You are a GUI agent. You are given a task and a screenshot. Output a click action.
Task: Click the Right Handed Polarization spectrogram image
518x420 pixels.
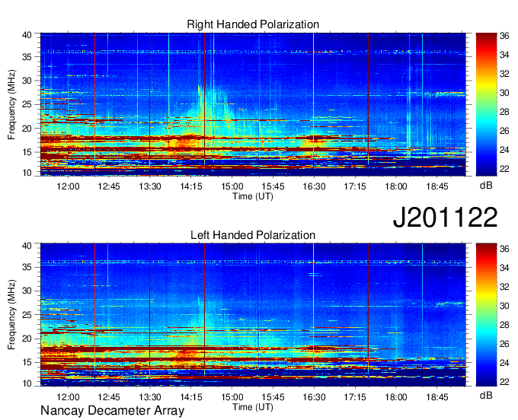[x=253, y=104]
